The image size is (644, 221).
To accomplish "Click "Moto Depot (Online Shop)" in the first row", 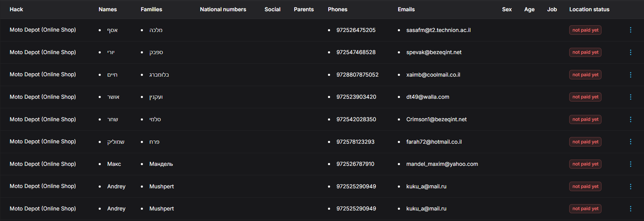I will click(x=43, y=30).
